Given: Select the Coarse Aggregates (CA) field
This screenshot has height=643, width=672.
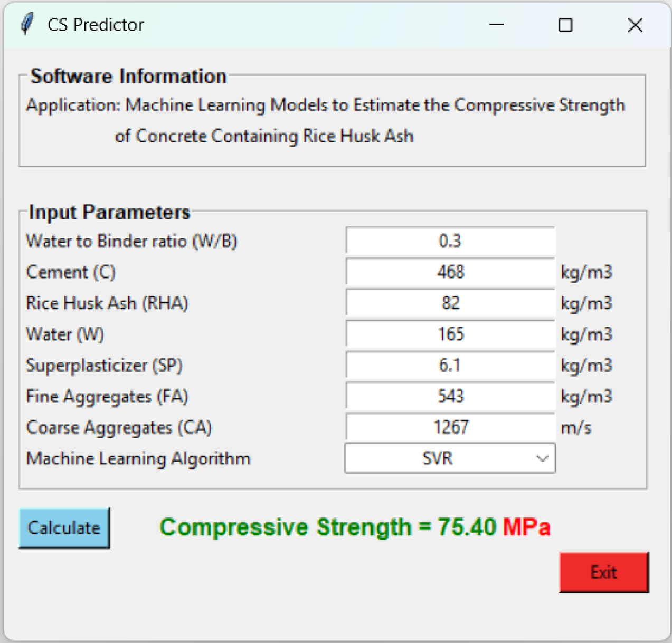Looking at the screenshot, I should coord(450,427).
